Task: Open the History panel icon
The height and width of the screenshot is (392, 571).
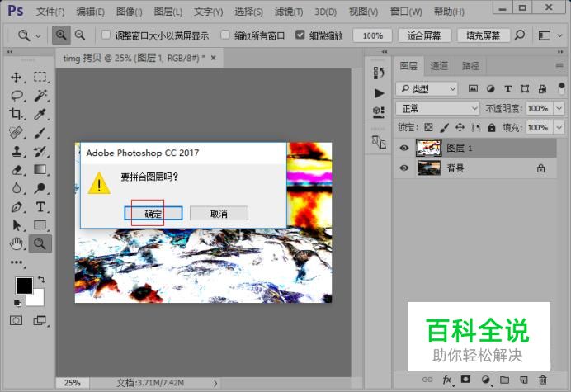Action: click(379, 73)
